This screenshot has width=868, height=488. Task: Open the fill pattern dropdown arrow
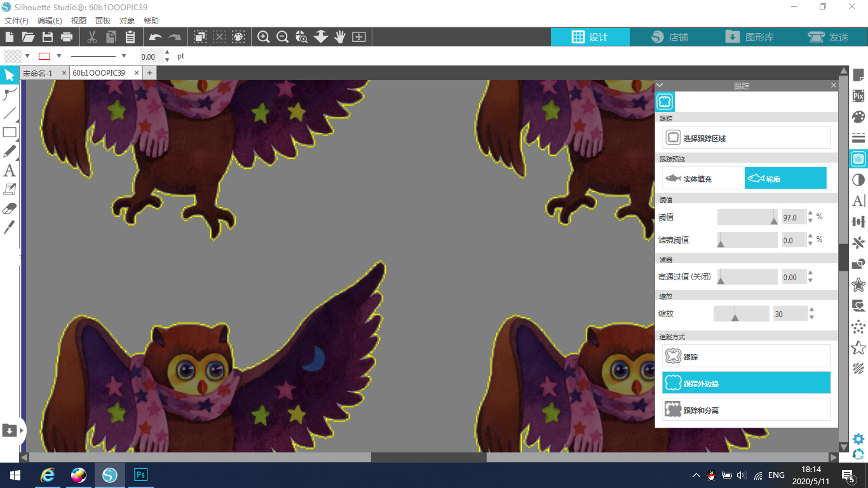(27, 56)
